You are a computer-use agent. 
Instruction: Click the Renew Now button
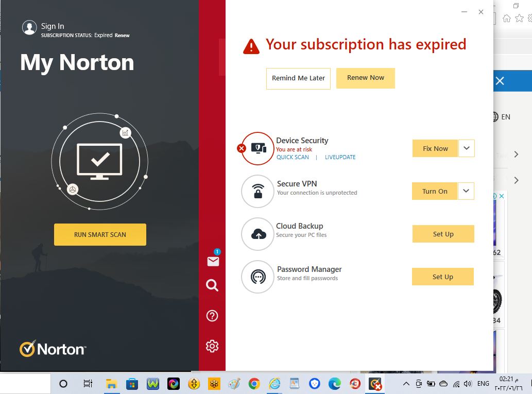(x=366, y=78)
